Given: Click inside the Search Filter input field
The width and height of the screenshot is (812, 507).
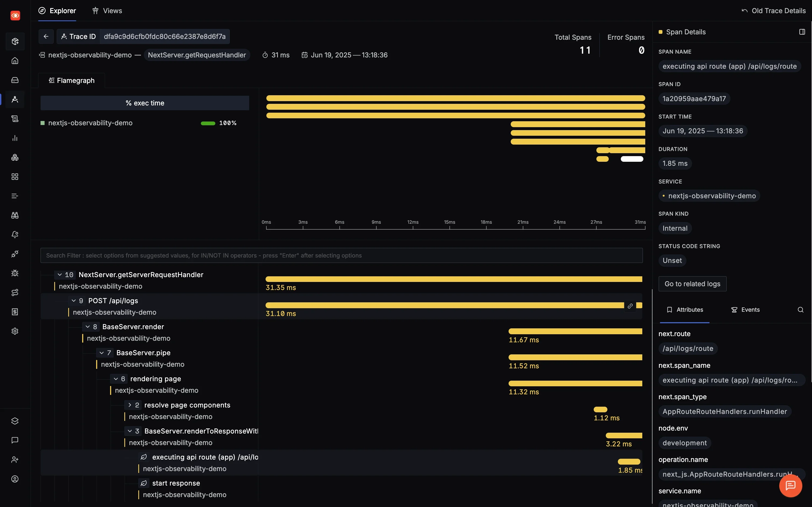Looking at the screenshot, I should tap(336, 255).
